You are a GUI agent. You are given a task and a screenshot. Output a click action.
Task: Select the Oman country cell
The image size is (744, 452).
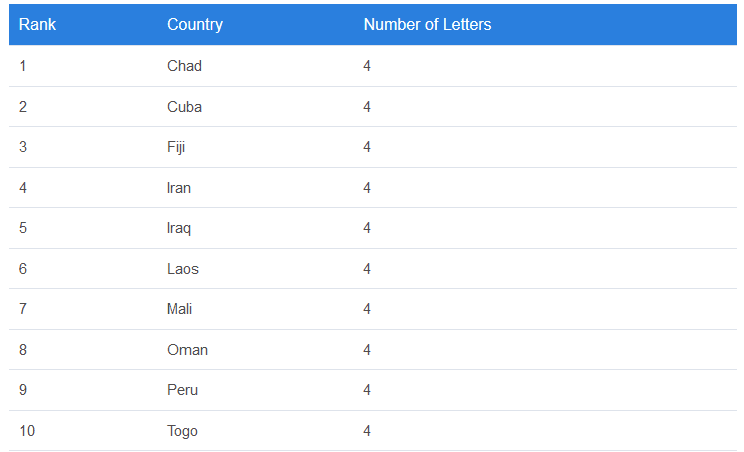tap(187, 350)
